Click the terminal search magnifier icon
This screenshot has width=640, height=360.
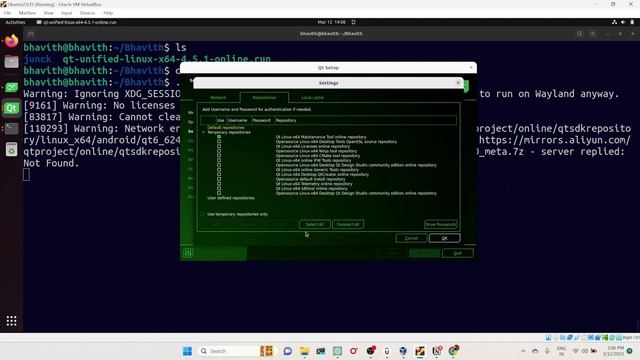[579, 33]
